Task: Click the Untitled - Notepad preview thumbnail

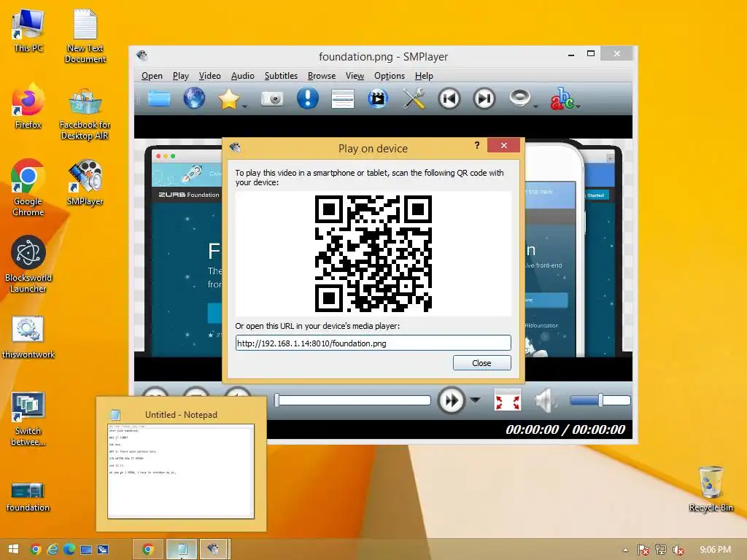Action: click(181, 470)
